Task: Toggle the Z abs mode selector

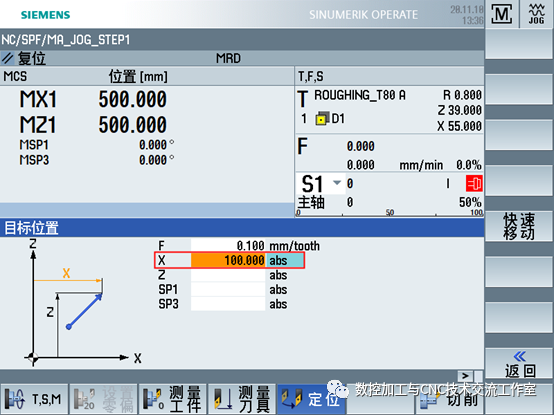Action: click(x=278, y=275)
